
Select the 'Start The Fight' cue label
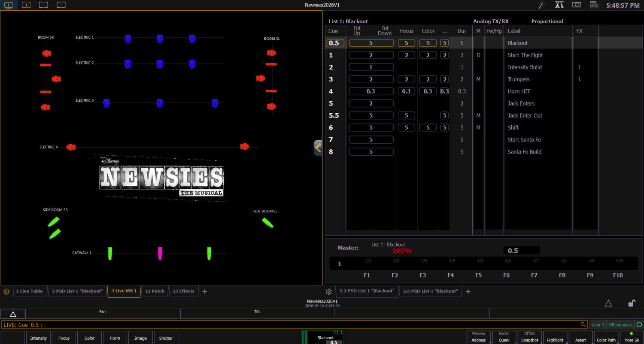[x=525, y=55]
